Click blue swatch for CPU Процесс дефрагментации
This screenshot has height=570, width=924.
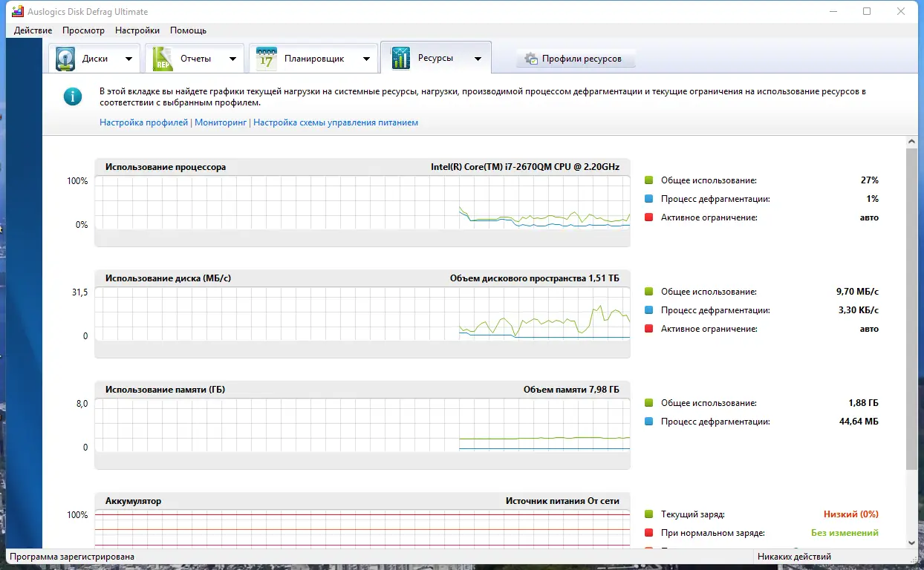648,199
